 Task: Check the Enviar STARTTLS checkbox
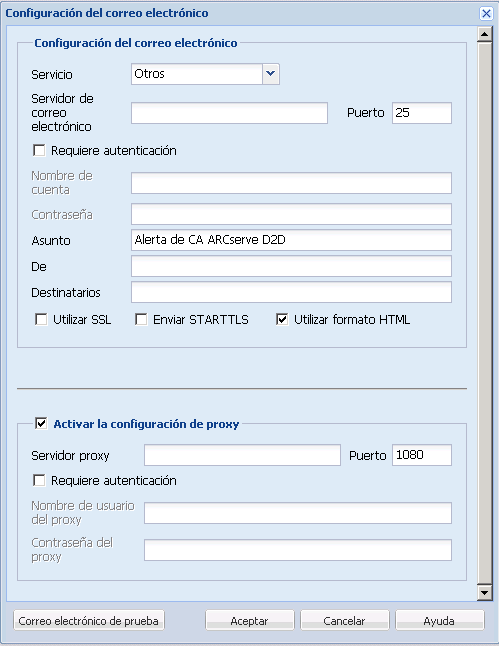(x=141, y=319)
